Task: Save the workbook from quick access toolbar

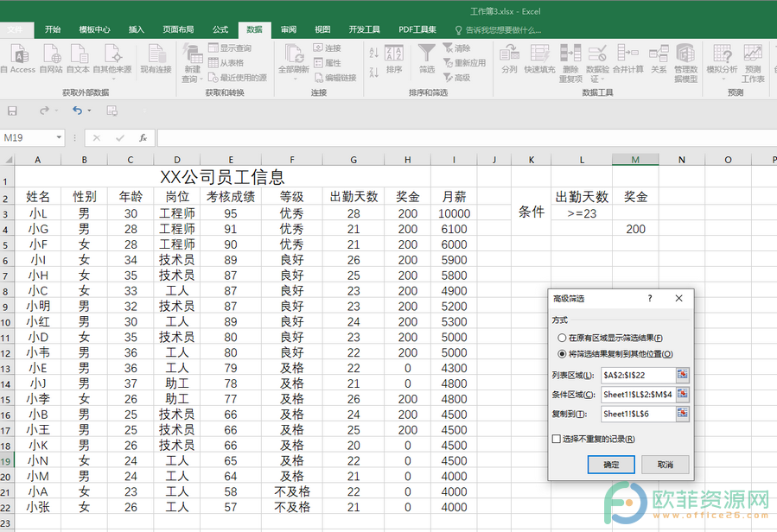Action: (x=12, y=111)
